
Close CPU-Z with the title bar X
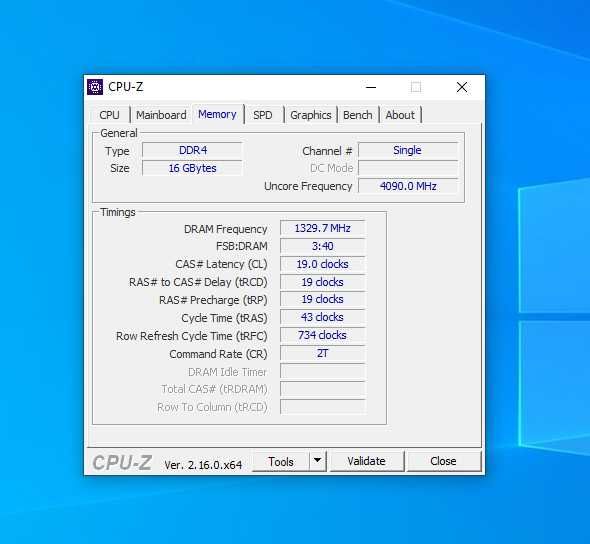tap(462, 87)
